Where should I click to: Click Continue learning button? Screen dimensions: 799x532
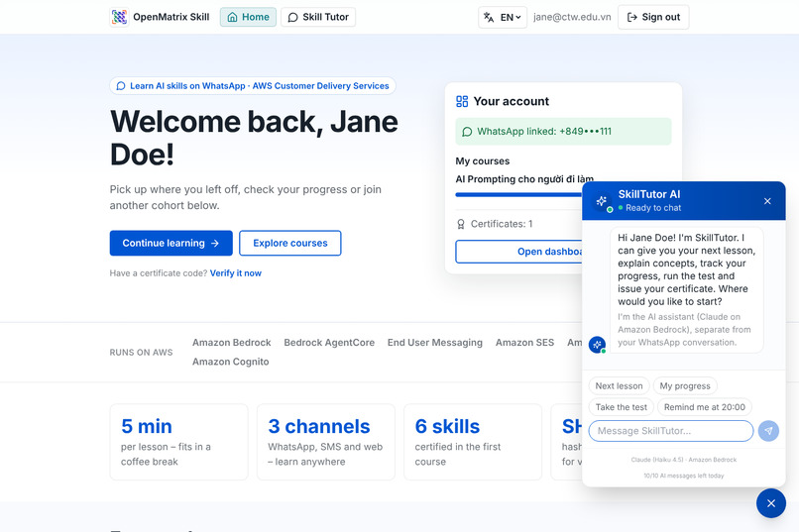(171, 243)
